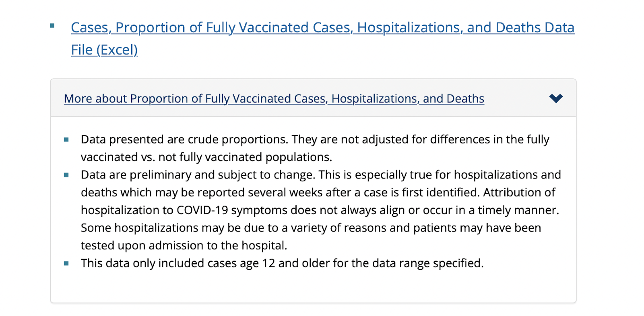Click the gray accordion header background
The height and width of the screenshot is (316, 644).
coord(313,98)
